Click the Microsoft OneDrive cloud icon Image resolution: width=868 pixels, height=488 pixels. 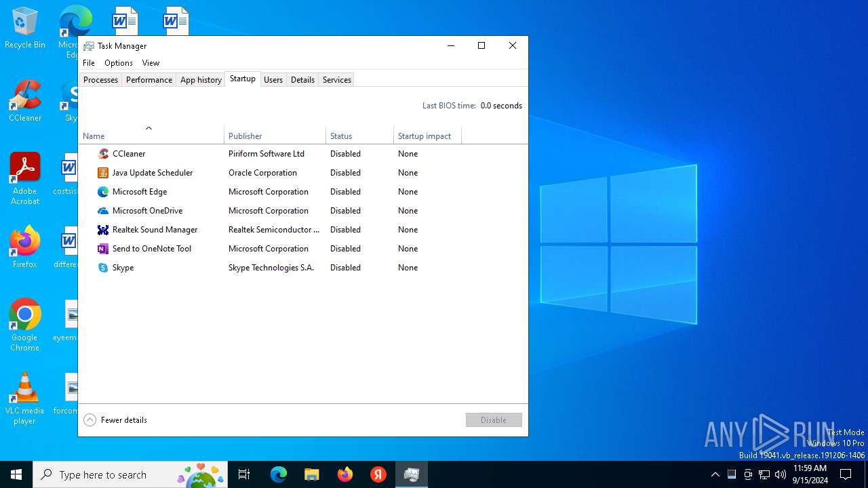point(103,211)
